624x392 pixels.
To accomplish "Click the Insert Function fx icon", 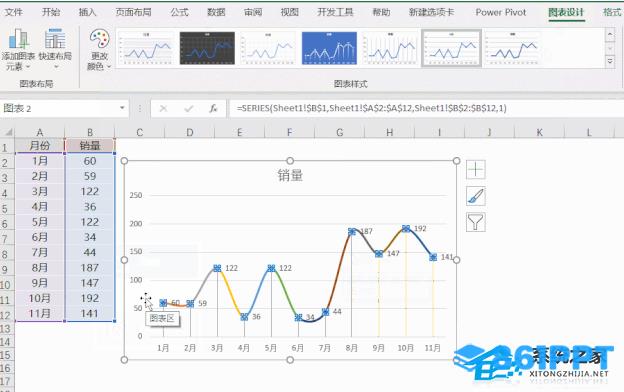I will coord(213,108).
